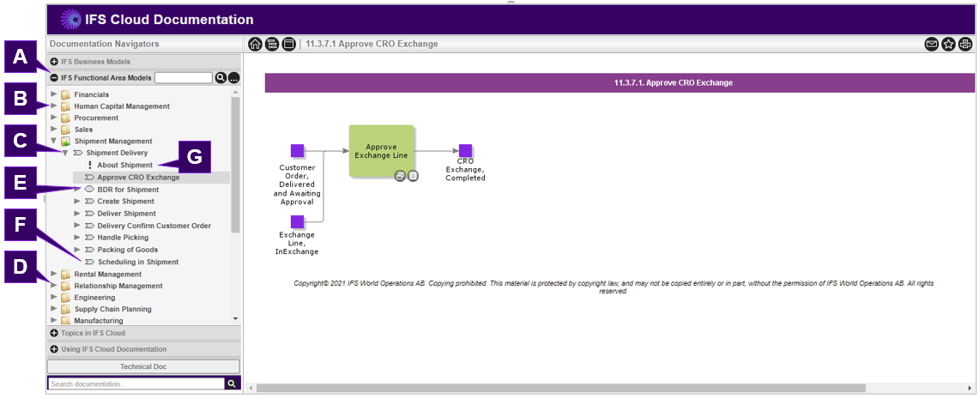980x399 pixels.
Task: Click the structure icon next to home
Action: pyautogui.click(x=271, y=44)
